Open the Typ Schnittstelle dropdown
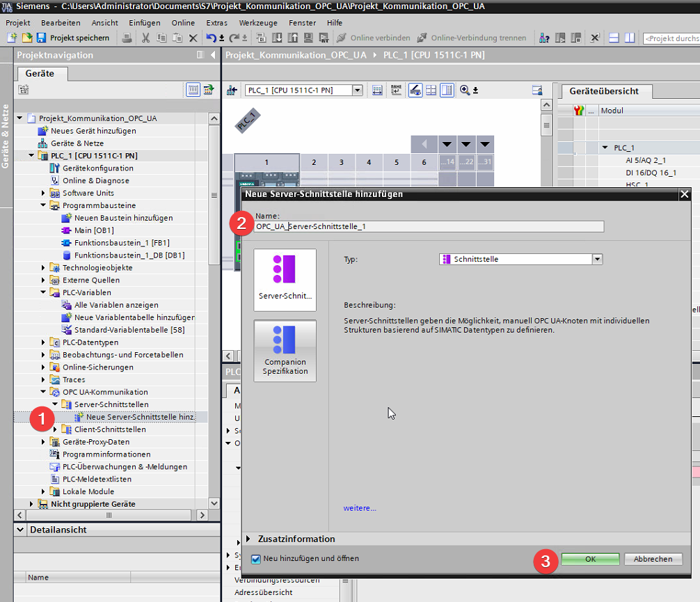The width and height of the screenshot is (700, 602). [597, 259]
